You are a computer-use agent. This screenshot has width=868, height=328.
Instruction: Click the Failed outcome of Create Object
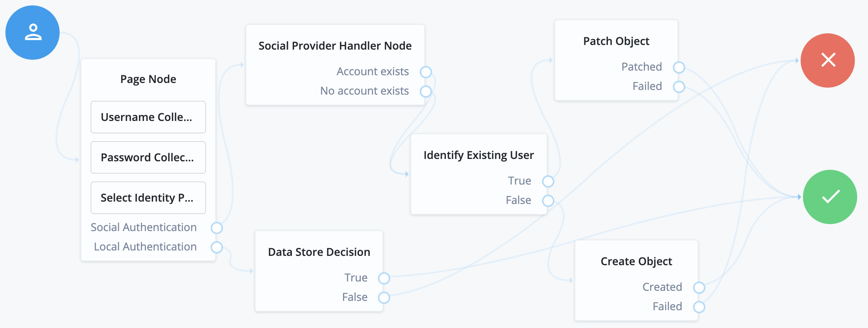point(699,307)
